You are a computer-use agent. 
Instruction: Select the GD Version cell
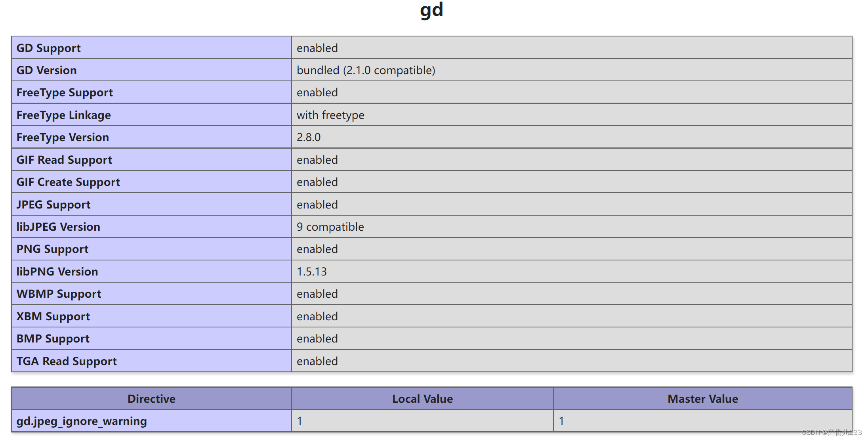coord(46,70)
